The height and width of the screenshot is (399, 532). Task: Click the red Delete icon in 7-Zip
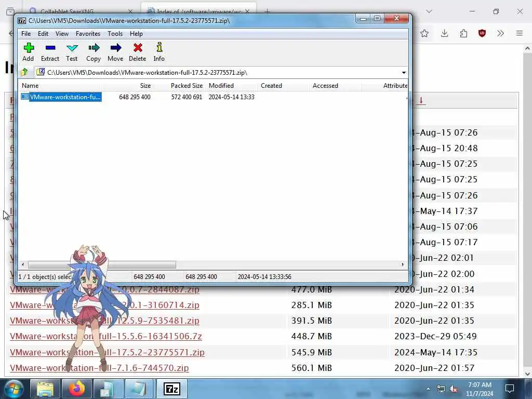coord(137,52)
